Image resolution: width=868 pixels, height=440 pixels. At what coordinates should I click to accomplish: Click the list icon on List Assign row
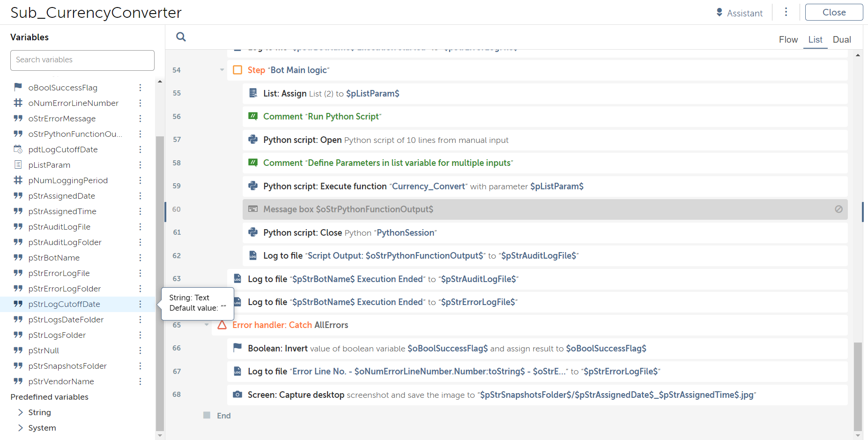(253, 93)
